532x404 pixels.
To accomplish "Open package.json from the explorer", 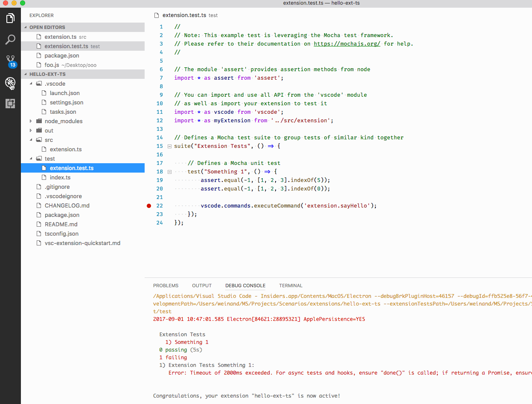I will [62, 215].
